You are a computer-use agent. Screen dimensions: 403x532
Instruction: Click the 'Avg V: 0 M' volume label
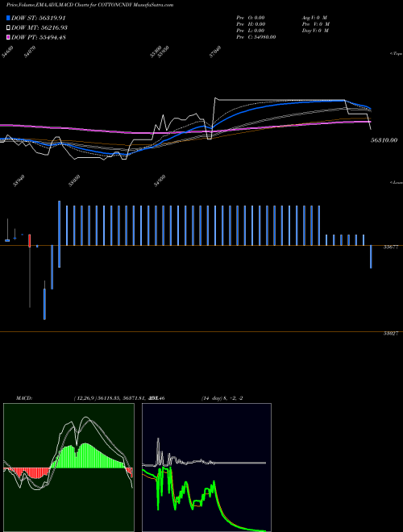pyautogui.click(x=314, y=18)
